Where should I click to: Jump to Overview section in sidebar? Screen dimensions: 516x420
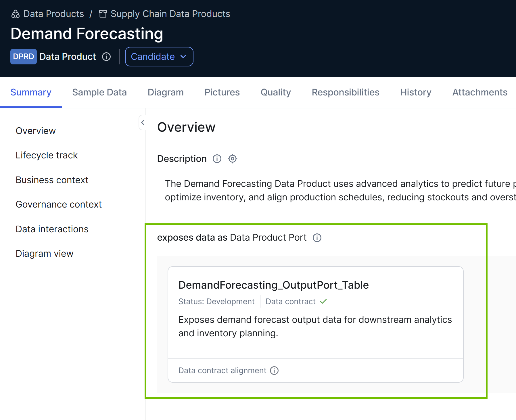pos(36,131)
